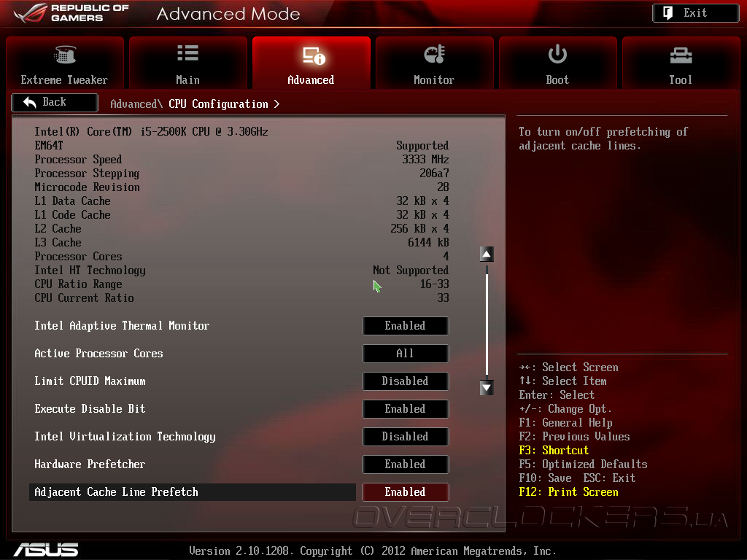Switch to the Main tab
The width and height of the screenshot is (747, 560).
187,63
